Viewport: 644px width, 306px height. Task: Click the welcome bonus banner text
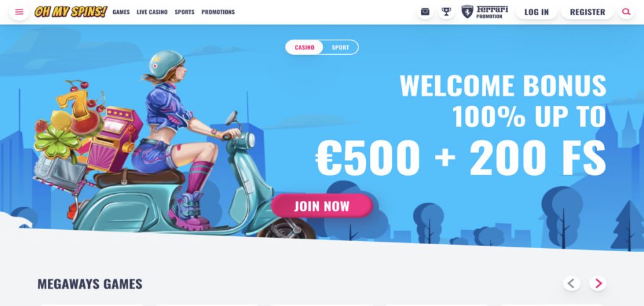[x=461, y=125]
